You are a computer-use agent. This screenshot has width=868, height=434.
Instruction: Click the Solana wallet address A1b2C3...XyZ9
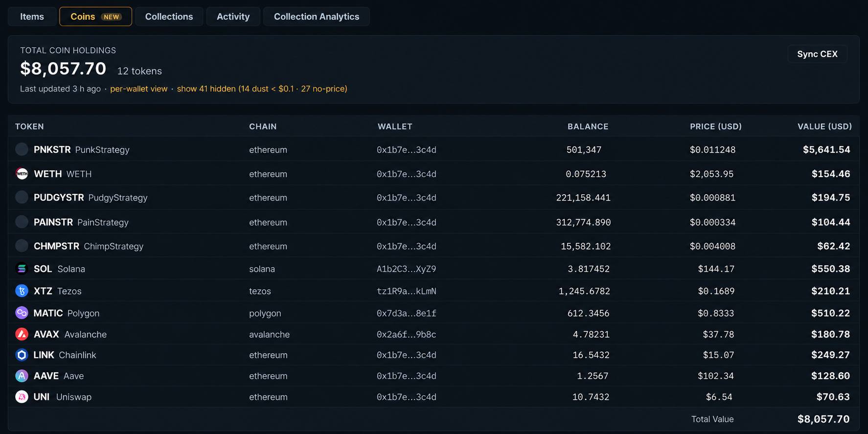[x=406, y=269]
